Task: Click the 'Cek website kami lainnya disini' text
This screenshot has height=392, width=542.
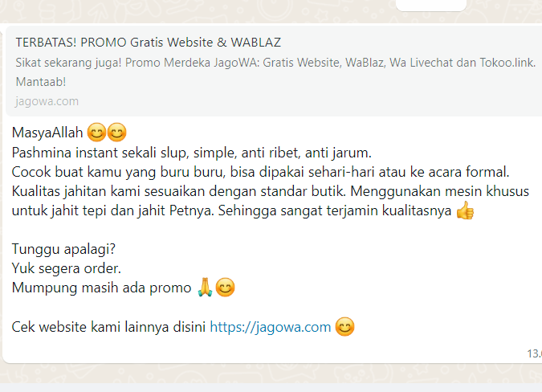Action: coord(108,327)
